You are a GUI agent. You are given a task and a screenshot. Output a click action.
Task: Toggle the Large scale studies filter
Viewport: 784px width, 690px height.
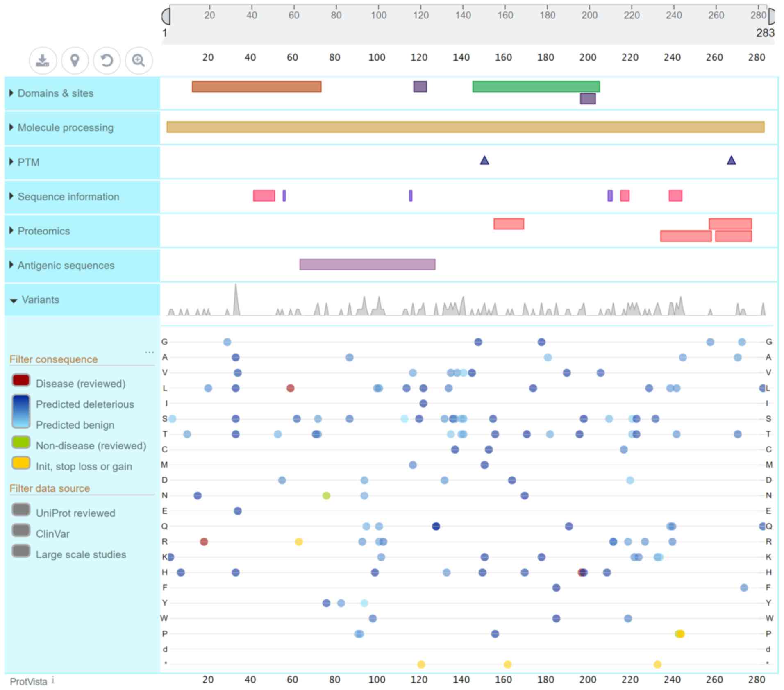coord(21,551)
